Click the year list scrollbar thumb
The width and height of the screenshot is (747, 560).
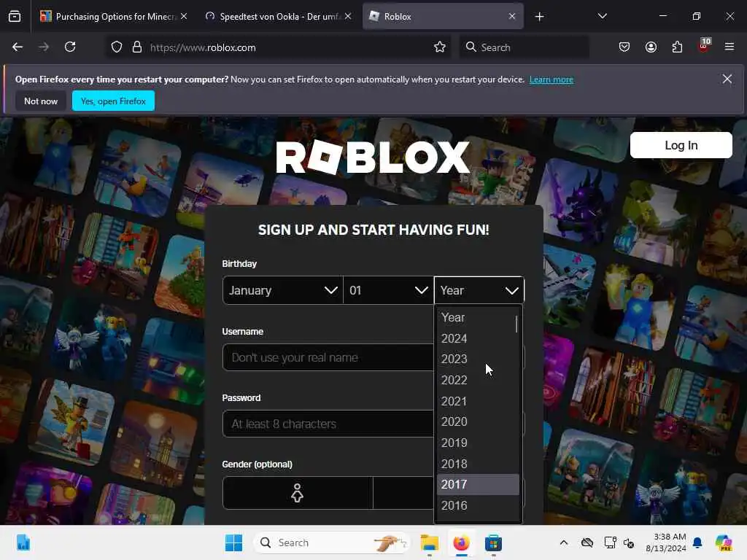pos(516,324)
